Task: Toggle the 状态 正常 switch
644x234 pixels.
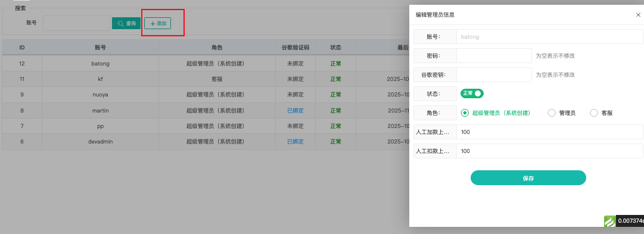Action: 472,93
